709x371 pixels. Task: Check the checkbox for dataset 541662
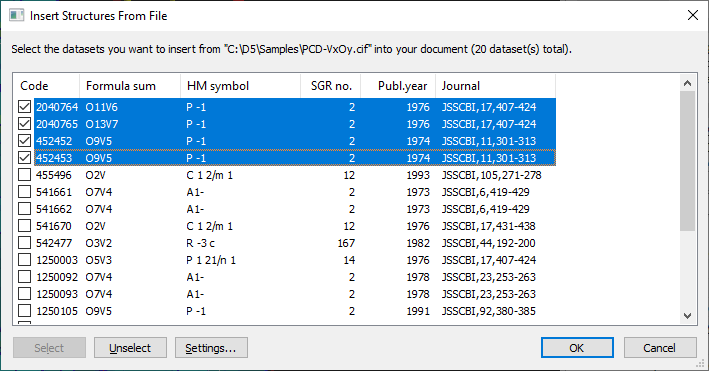[24, 209]
